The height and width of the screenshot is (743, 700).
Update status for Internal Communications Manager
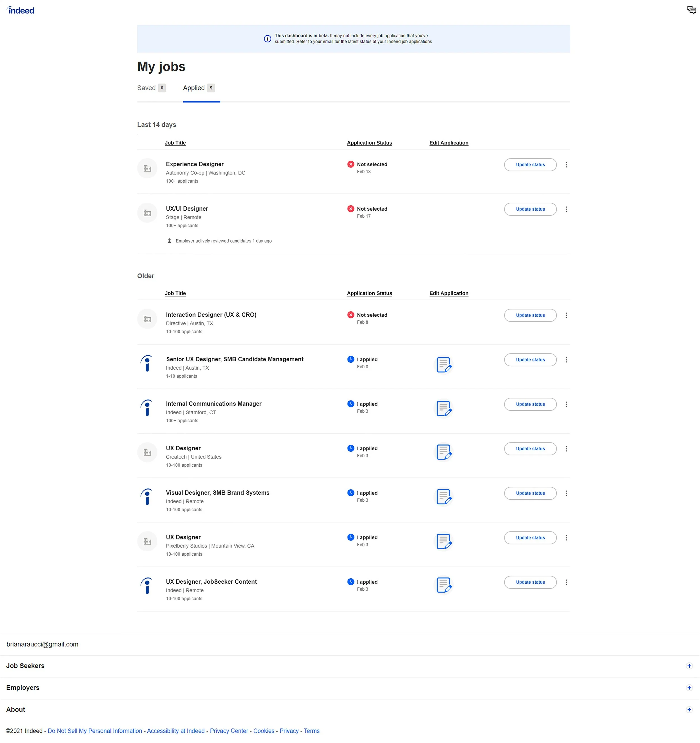click(530, 404)
